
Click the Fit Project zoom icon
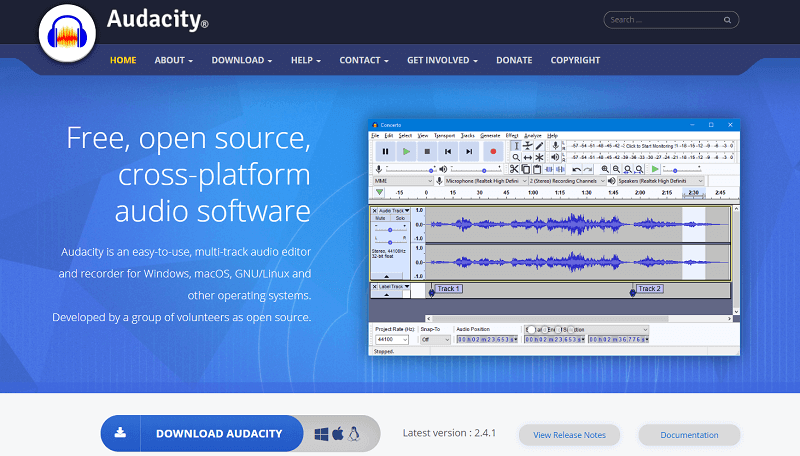[x=639, y=169]
